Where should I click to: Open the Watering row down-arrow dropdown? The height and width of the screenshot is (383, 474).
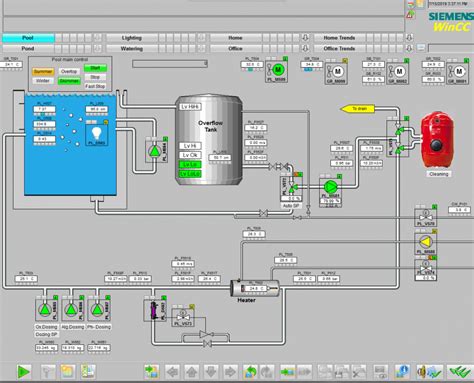(x=201, y=48)
